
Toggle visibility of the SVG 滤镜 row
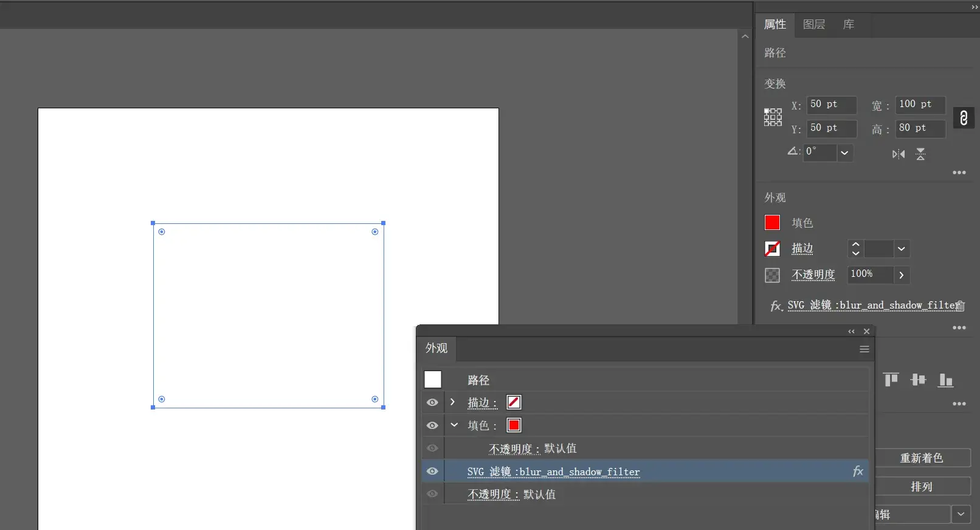432,471
